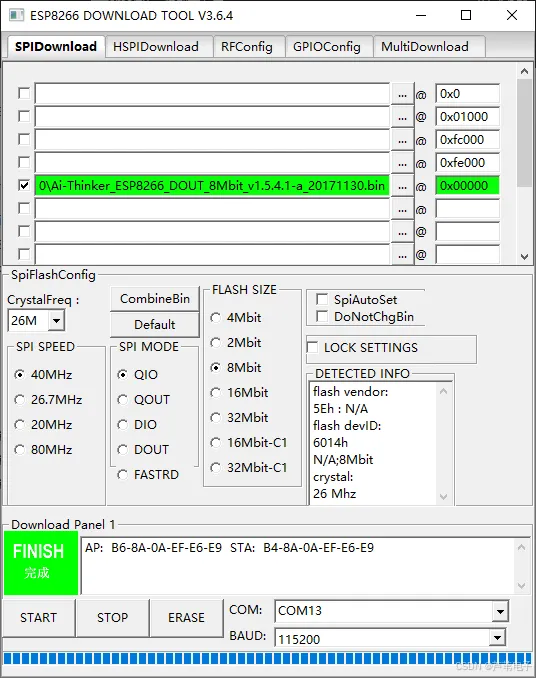The height and width of the screenshot is (678, 536).
Task: Browse file for the 0x0 address row
Action: coord(402,94)
